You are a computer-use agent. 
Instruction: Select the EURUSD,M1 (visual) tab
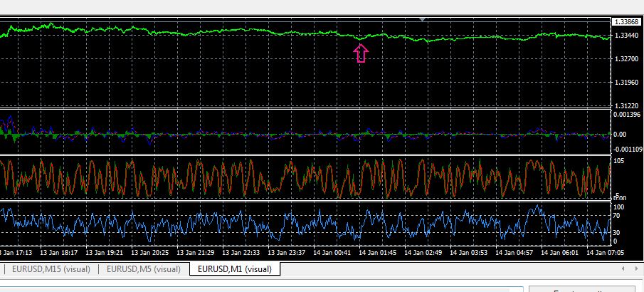(x=235, y=269)
